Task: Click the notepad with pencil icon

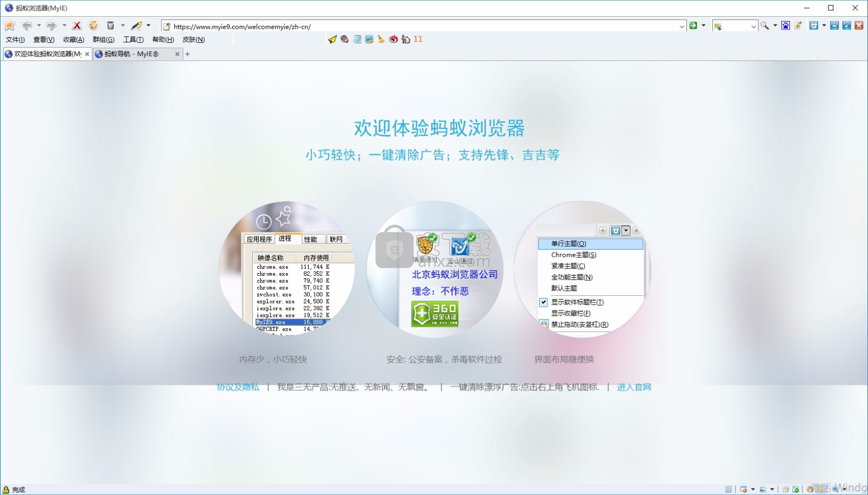Action: 798,26
